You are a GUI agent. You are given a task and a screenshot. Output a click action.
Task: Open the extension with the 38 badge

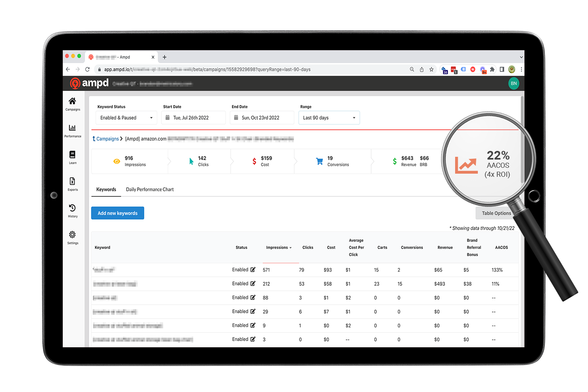(445, 70)
